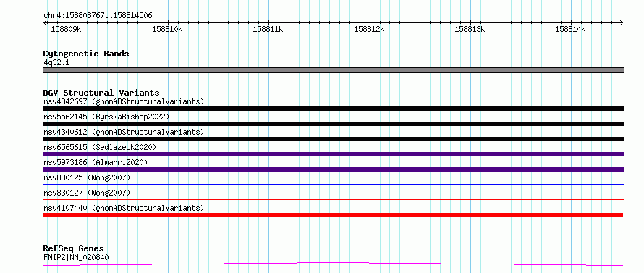Viewport: 644px width, 273px height.
Task: Click variant label nsv4107440 (gnomADStructuralVariants)
Action: coord(124,208)
